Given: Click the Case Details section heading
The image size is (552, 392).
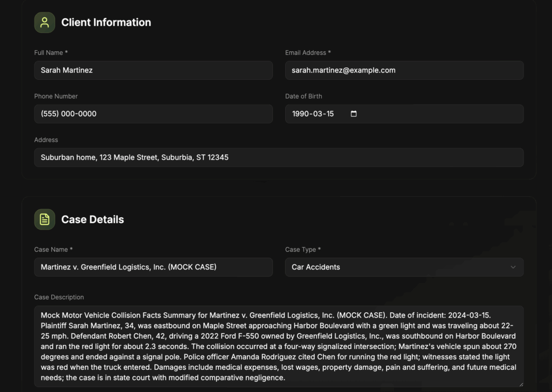Looking at the screenshot, I should click(x=93, y=219).
